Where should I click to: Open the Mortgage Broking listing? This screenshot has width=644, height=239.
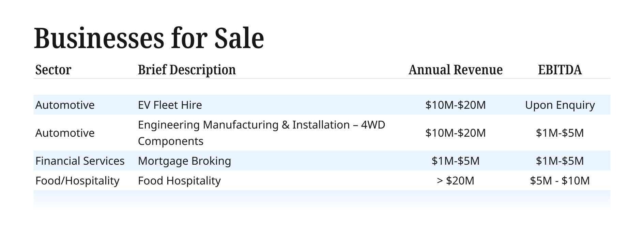(184, 161)
